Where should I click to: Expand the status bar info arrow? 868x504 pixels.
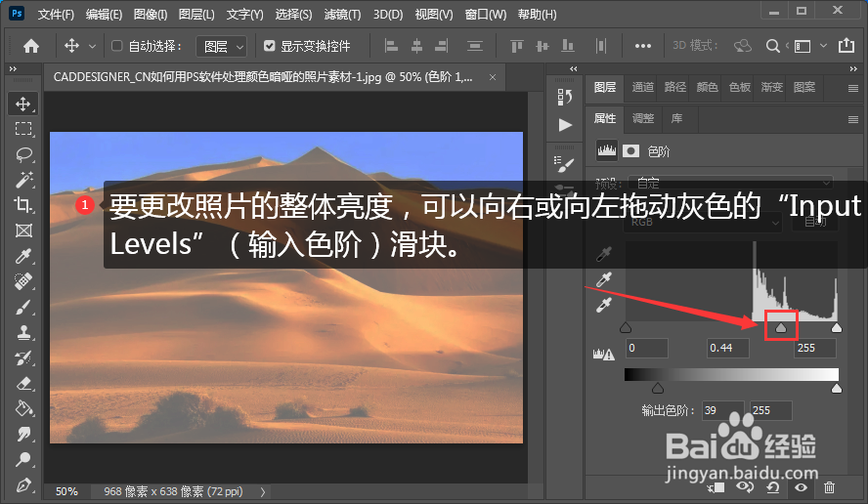262,491
